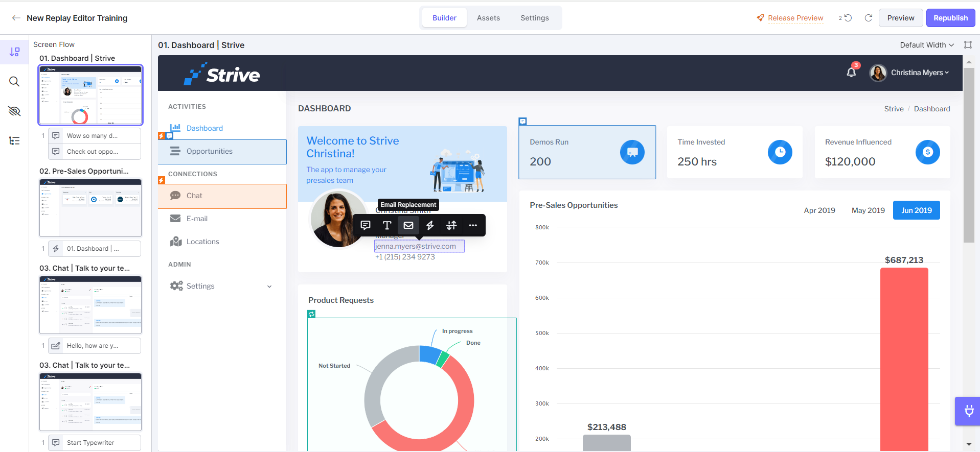
Task: Click the green refresh marker on Product Requests chart
Action: [x=311, y=314]
